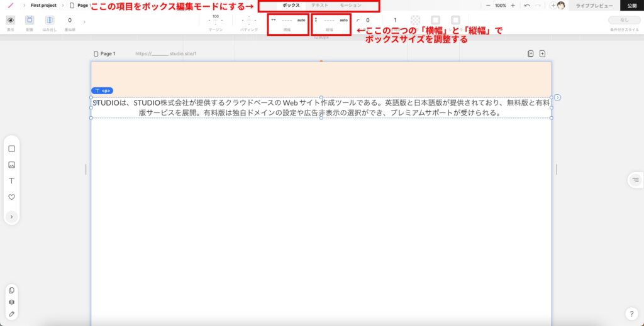The height and width of the screenshot is (326, 644).
Task: Open the user avatar menu
Action: pos(561,6)
